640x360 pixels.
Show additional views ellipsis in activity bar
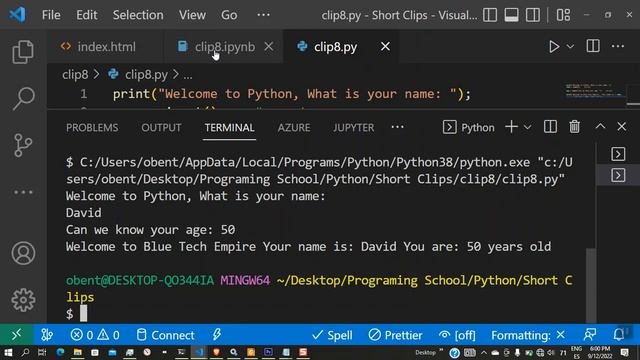click(x=23, y=192)
